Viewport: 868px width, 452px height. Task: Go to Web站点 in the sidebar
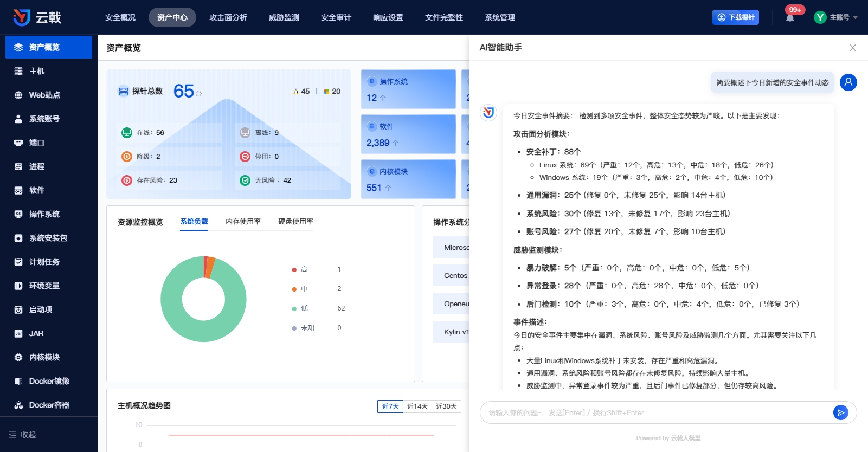[44, 95]
